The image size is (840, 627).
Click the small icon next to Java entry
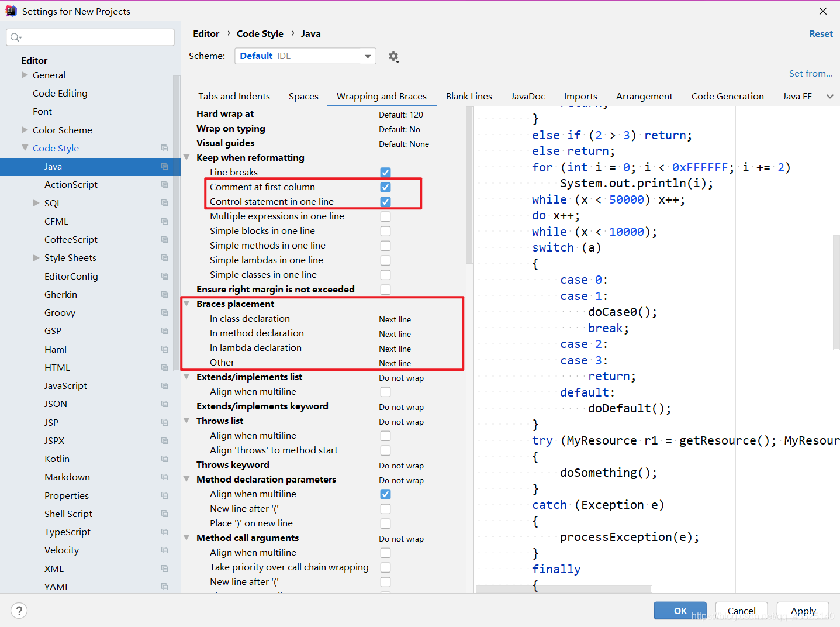[164, 167]
